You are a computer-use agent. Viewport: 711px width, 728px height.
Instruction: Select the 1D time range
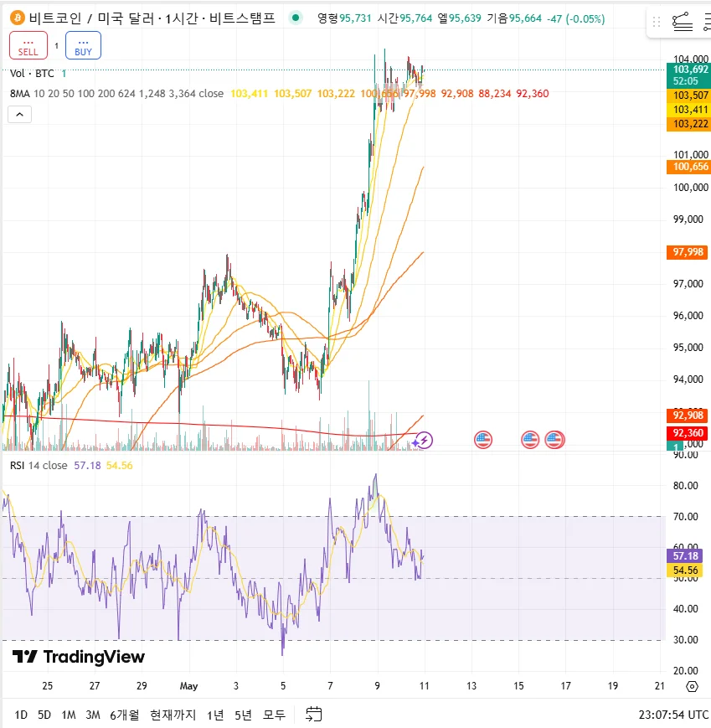(x=21, y=715)
